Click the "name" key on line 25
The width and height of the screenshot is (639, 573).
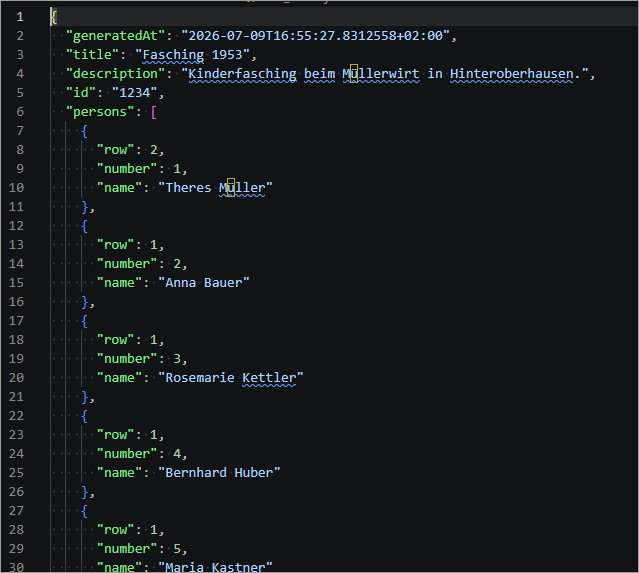[119, 473]
